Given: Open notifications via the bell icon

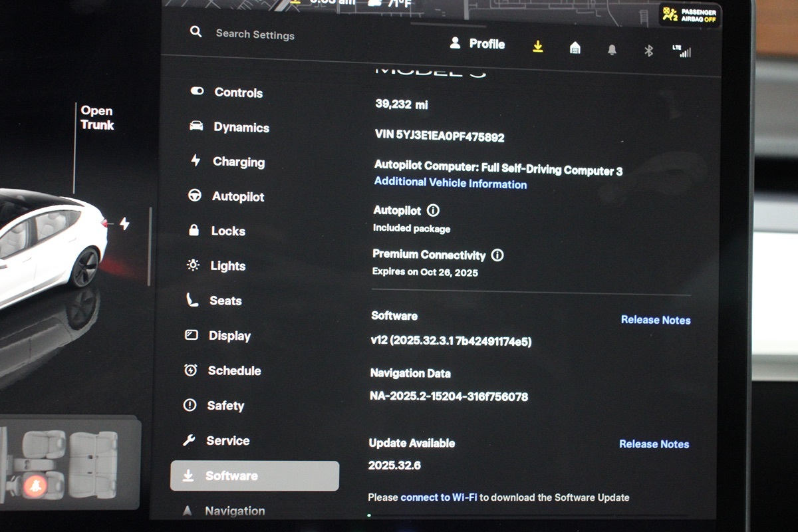Looking at the screenshot, I should coord(612,50).
